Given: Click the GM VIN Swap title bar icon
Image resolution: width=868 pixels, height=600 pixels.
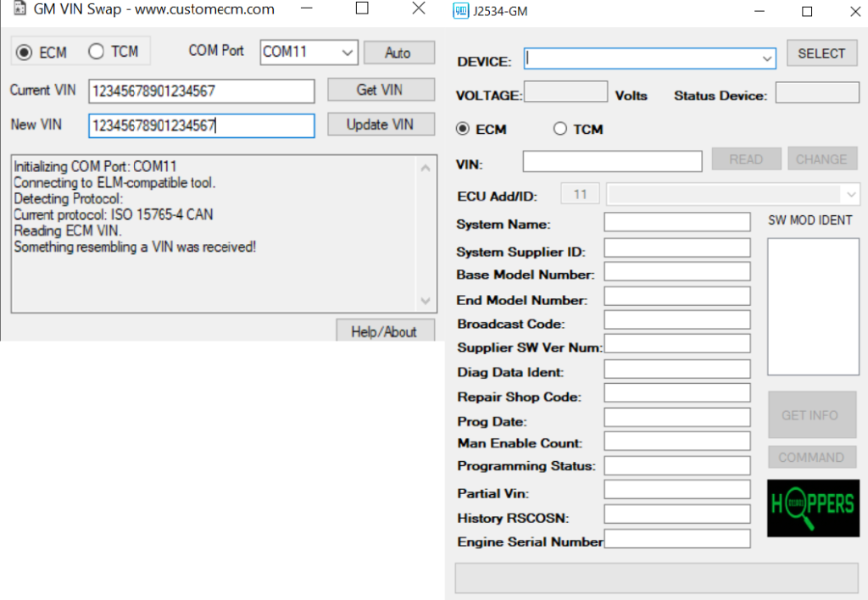Looking at the screenshot, I should point(20,8).
